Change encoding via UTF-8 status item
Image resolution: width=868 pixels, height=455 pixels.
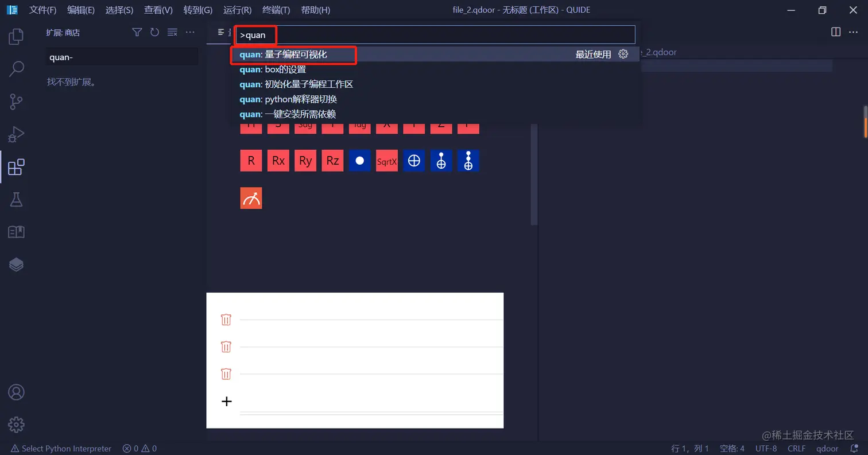766,449
